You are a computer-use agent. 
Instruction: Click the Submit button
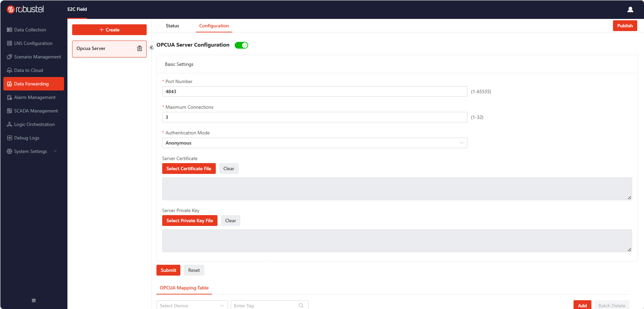(168, 270)
